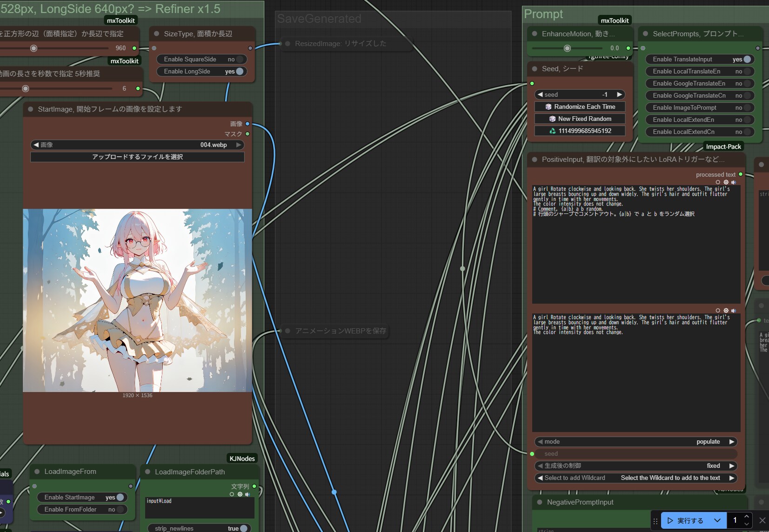Screen dimensions: 769x532
Task: Click the EnhanceMotion slider handle
Action: click(x=567, y=48)
